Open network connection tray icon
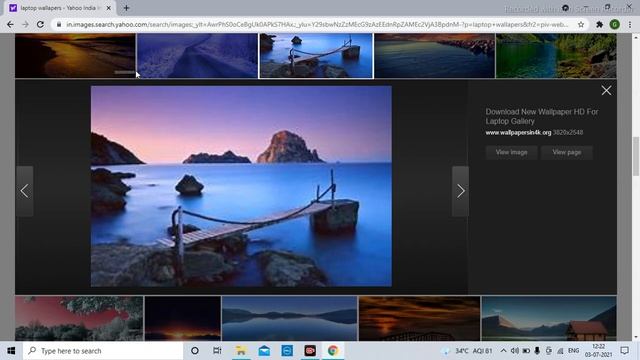640x360 pixels. coord(560,351)
